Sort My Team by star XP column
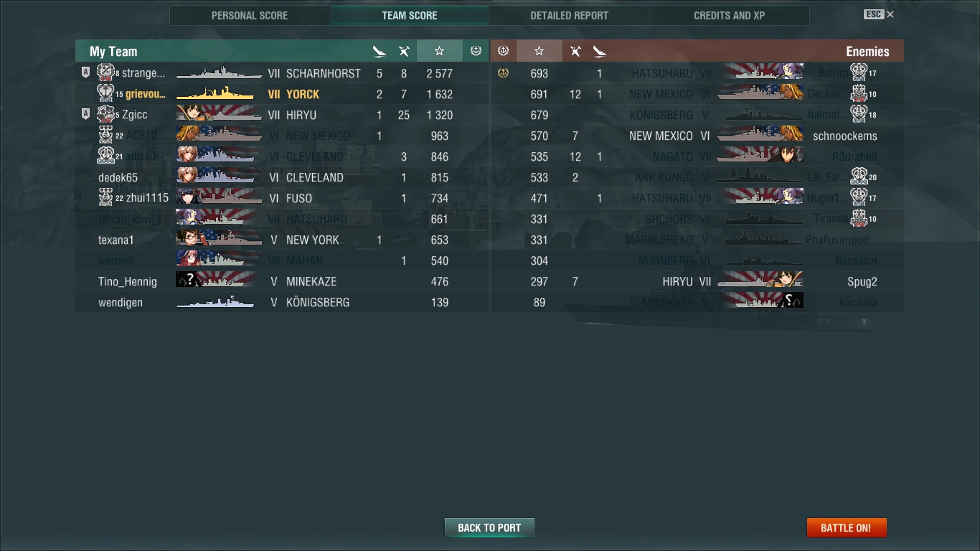 439,51
